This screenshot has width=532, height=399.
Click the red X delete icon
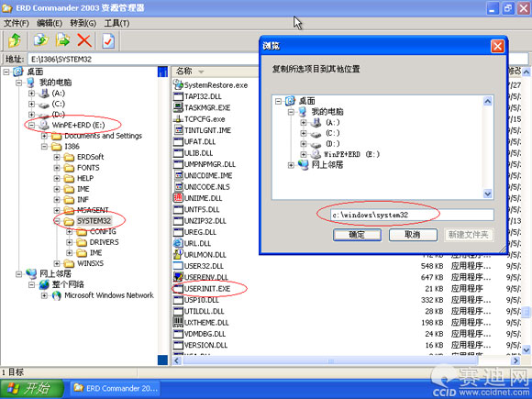[84, 40]
